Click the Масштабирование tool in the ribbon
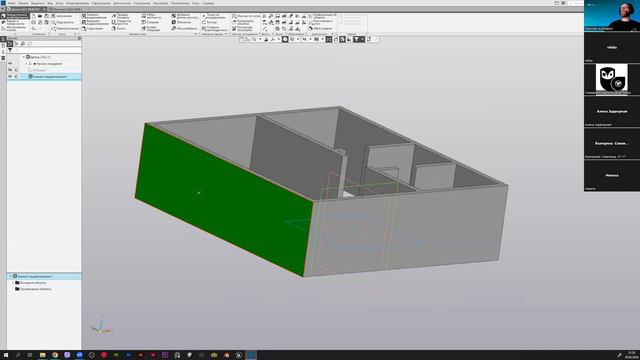 pos(184,29)
